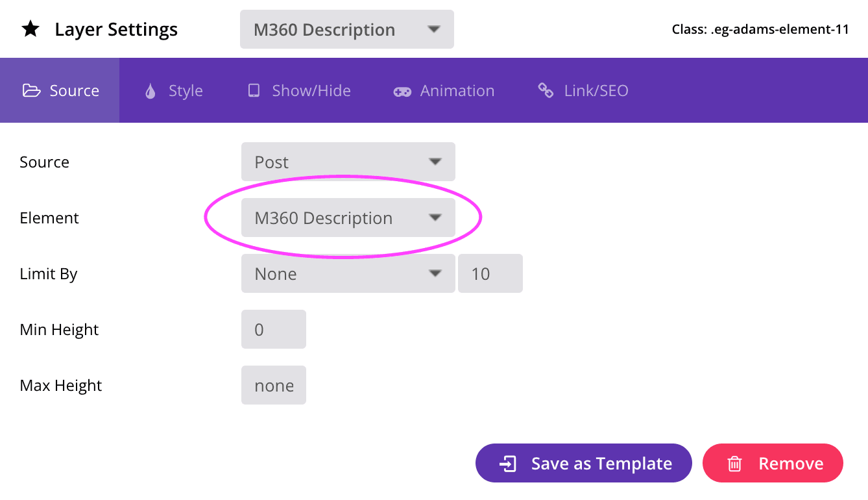This screenshot has height=500, width=868.
Task: Focus the Min Height input field
Action: [x=273, y=329]
